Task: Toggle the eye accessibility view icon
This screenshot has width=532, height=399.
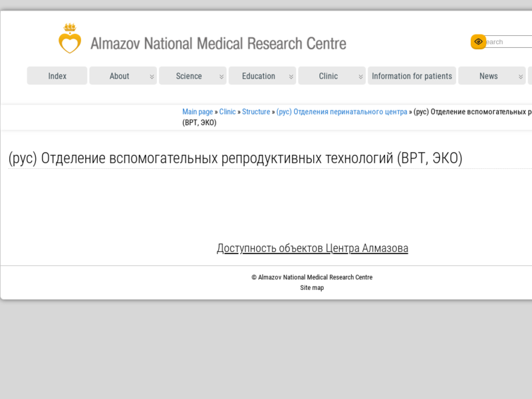Action: [x=478, y=42]
